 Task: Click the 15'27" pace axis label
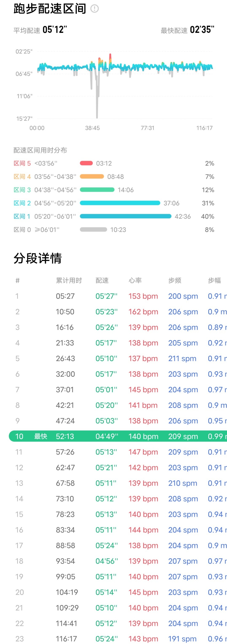24,118
